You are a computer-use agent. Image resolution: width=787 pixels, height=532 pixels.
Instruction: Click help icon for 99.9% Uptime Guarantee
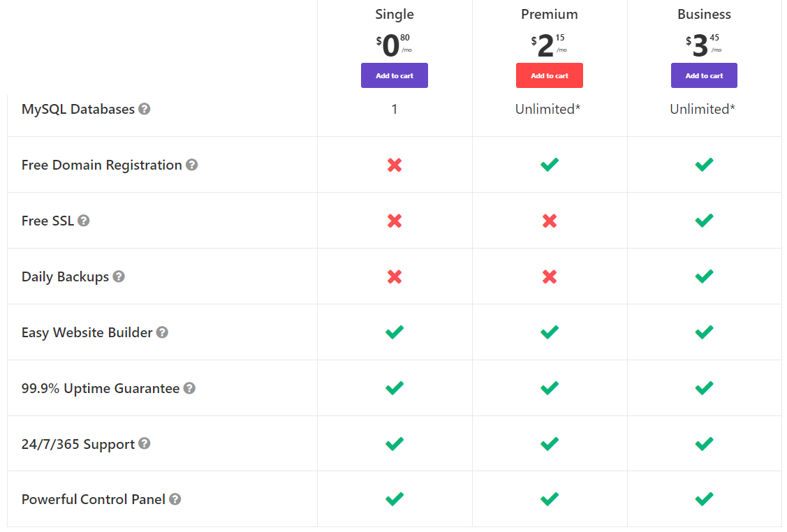pos(189,388)
